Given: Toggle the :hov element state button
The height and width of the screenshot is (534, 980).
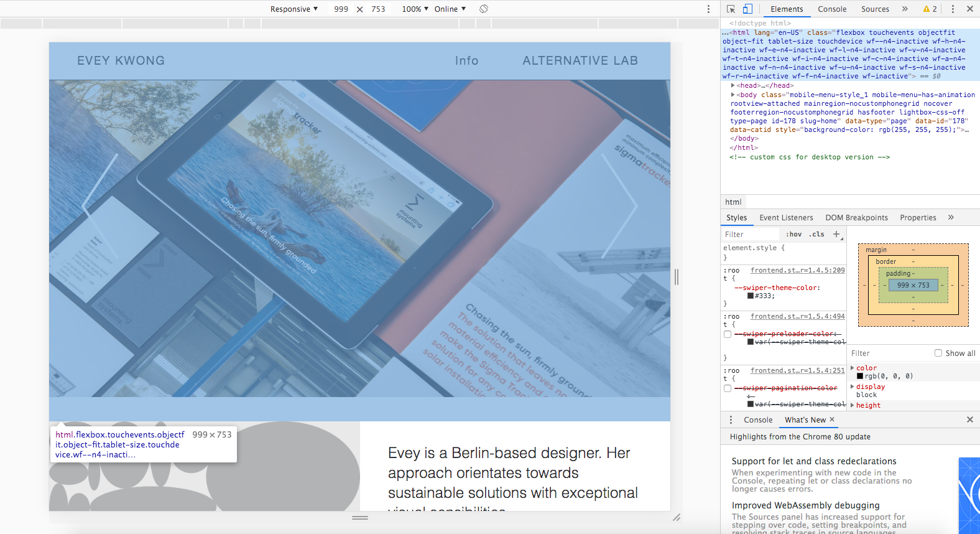Looking at the screenshot, I should pyautogui.click(x=793, y=234).
